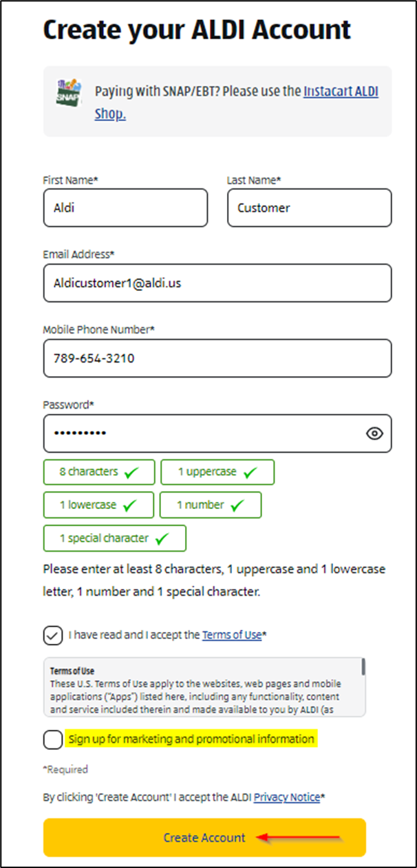Click inside the Terms of Use text box
Image resolution: width=417 pixels, height=868 pixels.
pos(200,688)
